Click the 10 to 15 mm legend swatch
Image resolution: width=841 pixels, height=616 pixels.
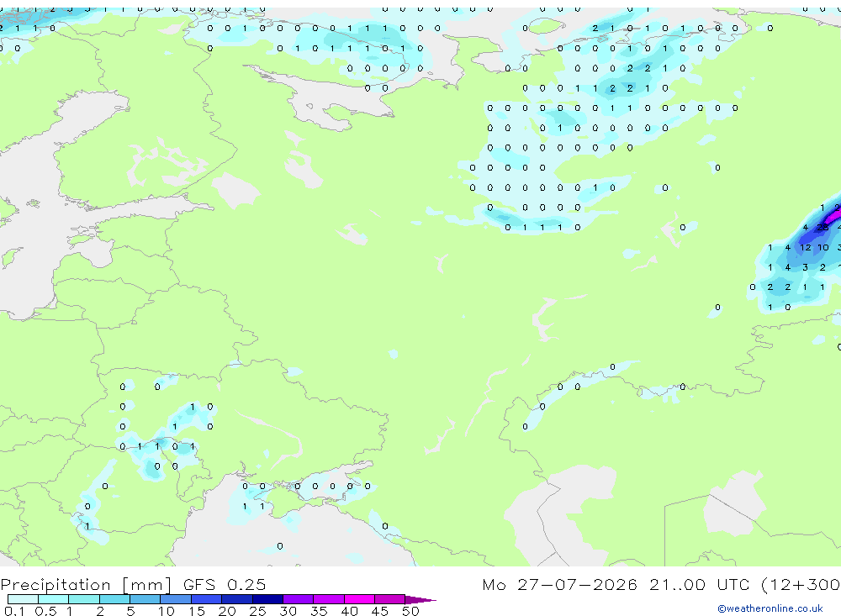176,599
